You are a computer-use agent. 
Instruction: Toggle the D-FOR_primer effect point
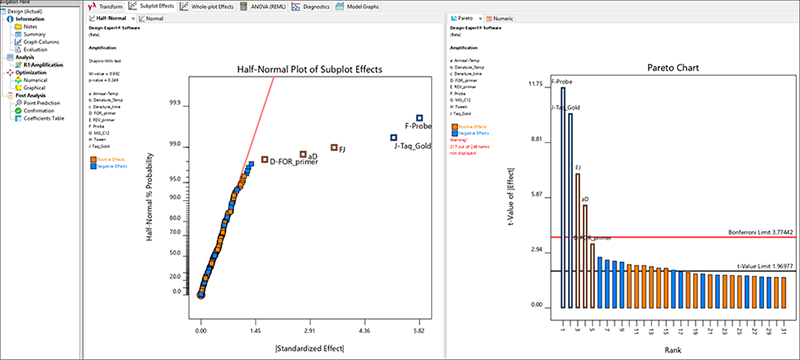[264, 160]
